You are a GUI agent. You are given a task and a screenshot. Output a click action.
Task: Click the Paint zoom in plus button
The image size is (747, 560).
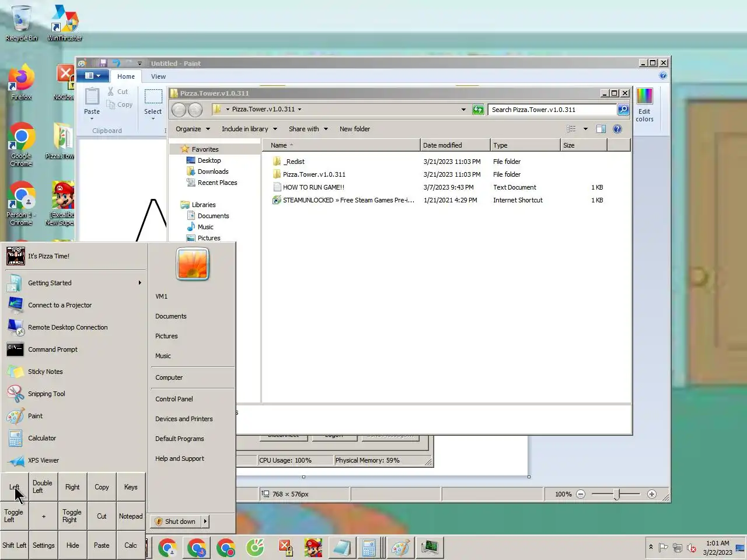pyautogui.click(x=652, y=494)
